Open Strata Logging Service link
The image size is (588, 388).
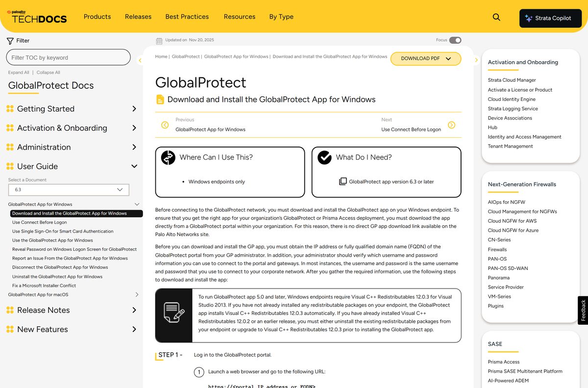click(x=513, y=109)
